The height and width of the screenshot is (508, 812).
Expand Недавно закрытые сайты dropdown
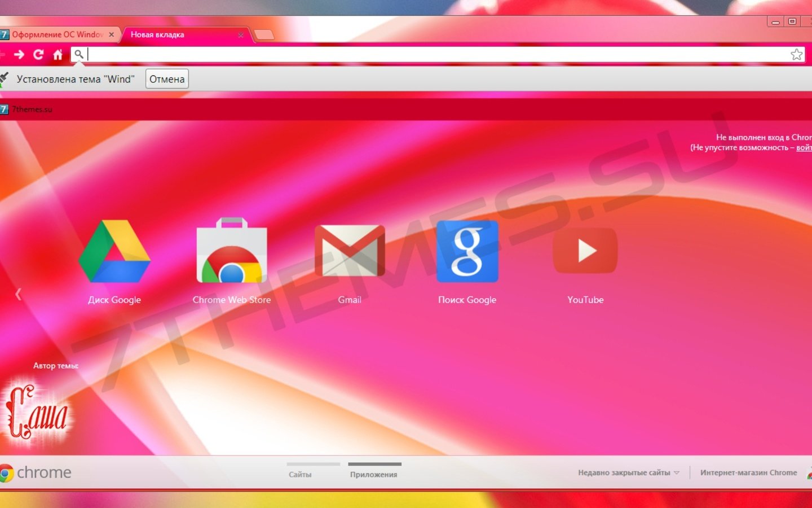coord(629,472)
